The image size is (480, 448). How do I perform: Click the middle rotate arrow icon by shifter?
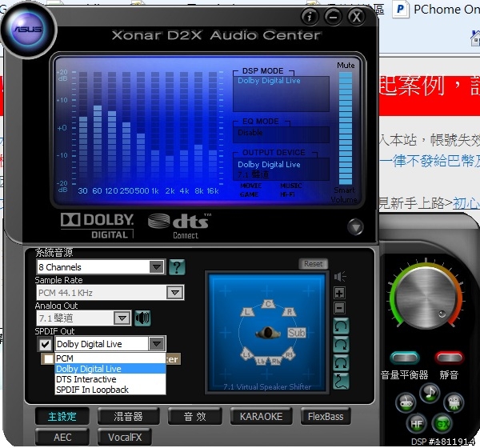point(341,345)
